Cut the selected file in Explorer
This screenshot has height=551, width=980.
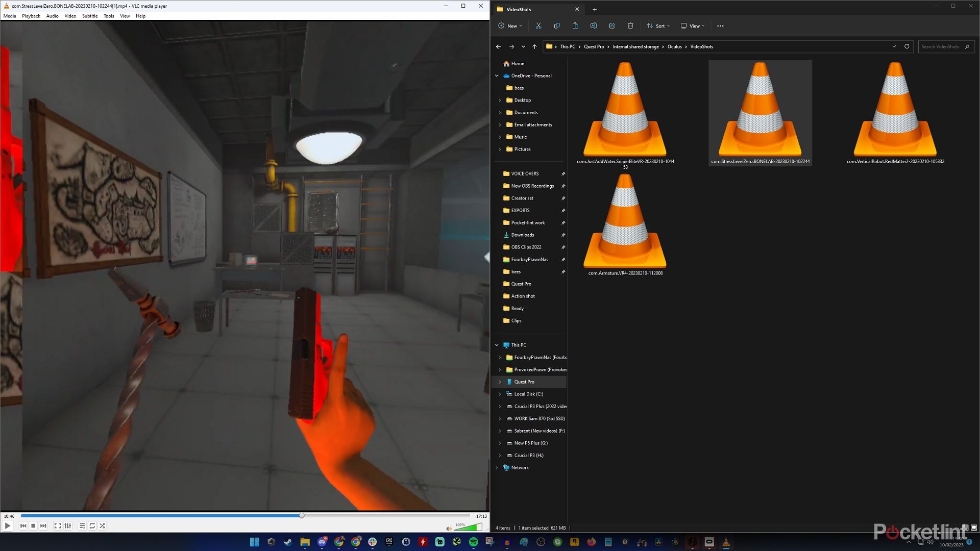538,26
